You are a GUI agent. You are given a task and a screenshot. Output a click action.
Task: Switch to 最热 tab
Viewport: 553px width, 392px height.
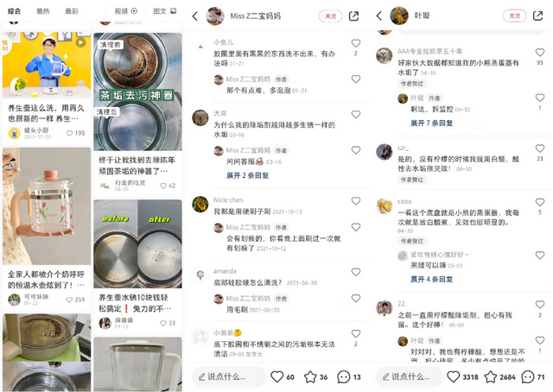tap(43, 11)
